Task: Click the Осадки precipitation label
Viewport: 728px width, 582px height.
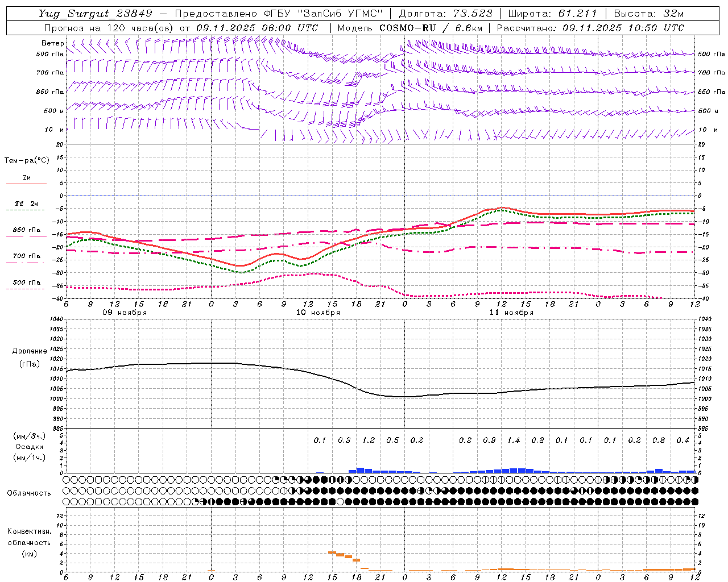Action: click(x=30, y=447)
